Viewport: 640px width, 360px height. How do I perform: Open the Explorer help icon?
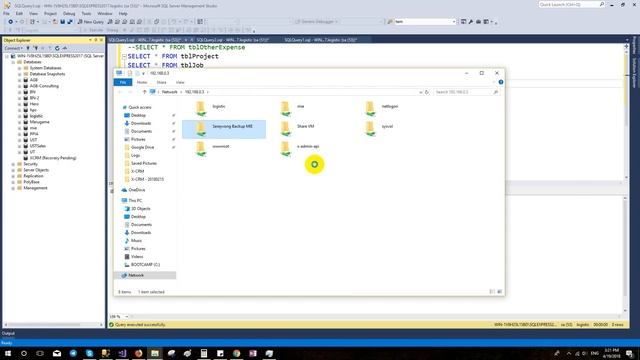click(x=501, y=82)
